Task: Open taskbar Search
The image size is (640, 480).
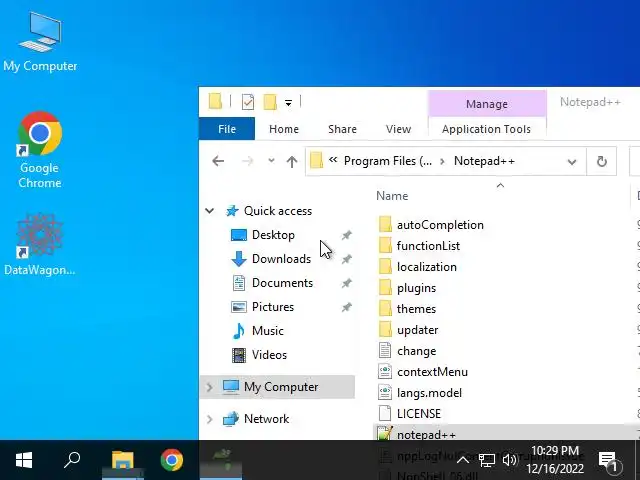Action: [x=72, y=460]
